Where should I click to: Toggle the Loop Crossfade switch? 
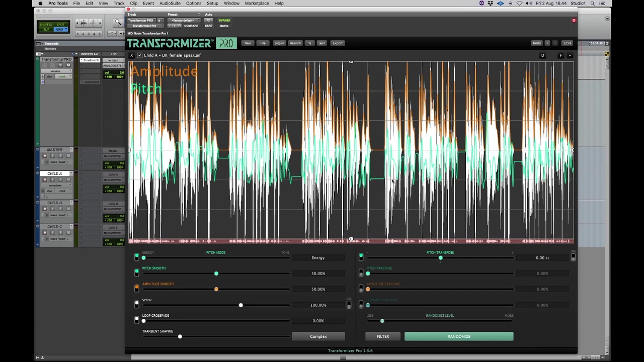tap(137, 320)
